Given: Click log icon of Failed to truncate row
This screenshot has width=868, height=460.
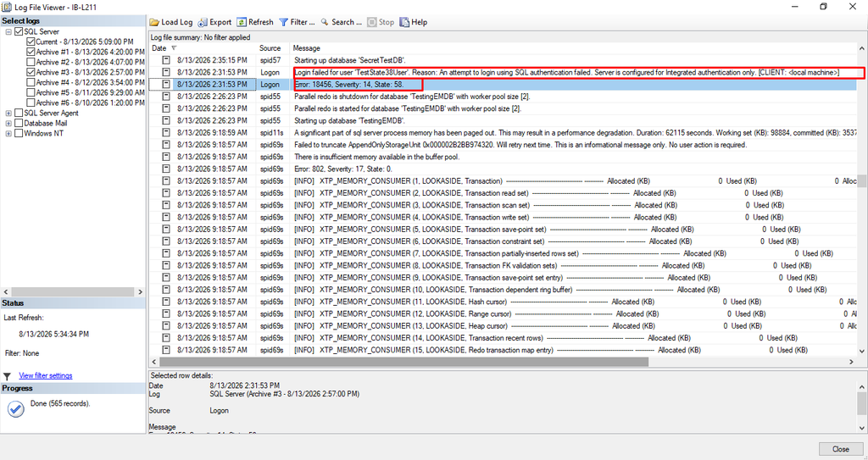Looking at the screenshot, I should pos(165,145).
